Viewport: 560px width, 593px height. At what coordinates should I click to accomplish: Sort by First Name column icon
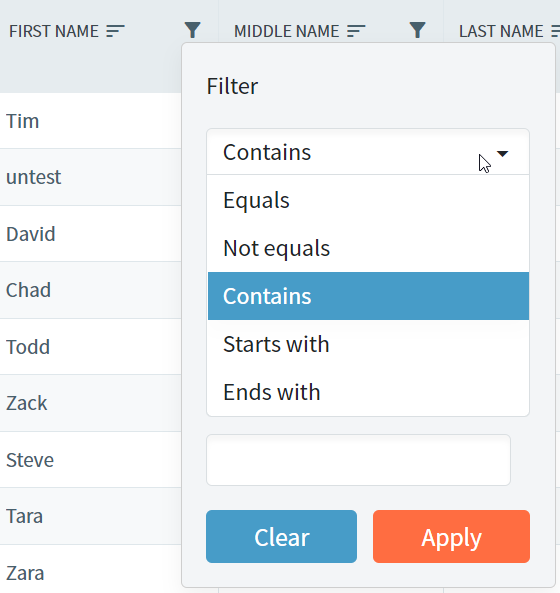[x=115, y=31]
